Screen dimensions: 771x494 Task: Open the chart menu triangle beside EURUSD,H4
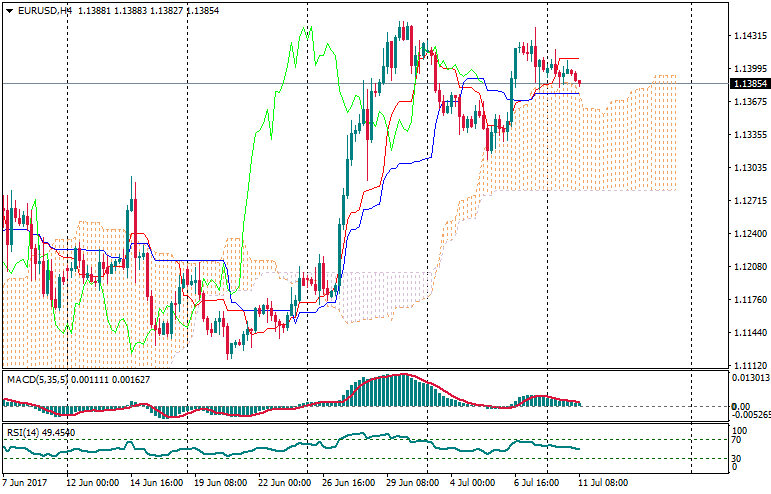pos(8,10)
